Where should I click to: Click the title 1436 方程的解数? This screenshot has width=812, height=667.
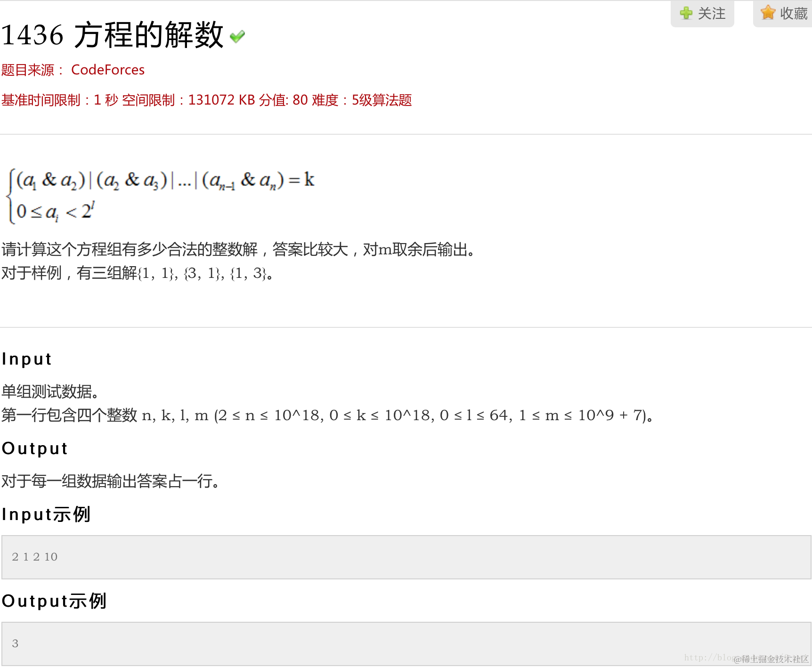pos(112,35)
